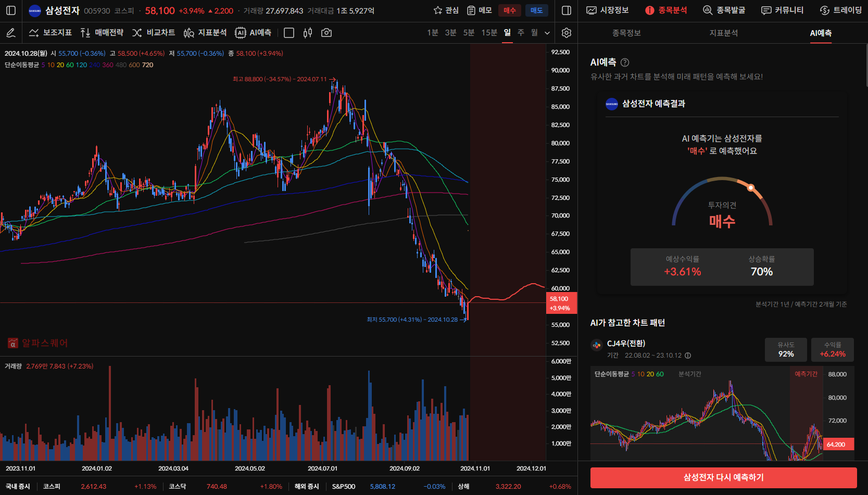
Task: Change the candlestick chart type icon
Action: point(308,33)
